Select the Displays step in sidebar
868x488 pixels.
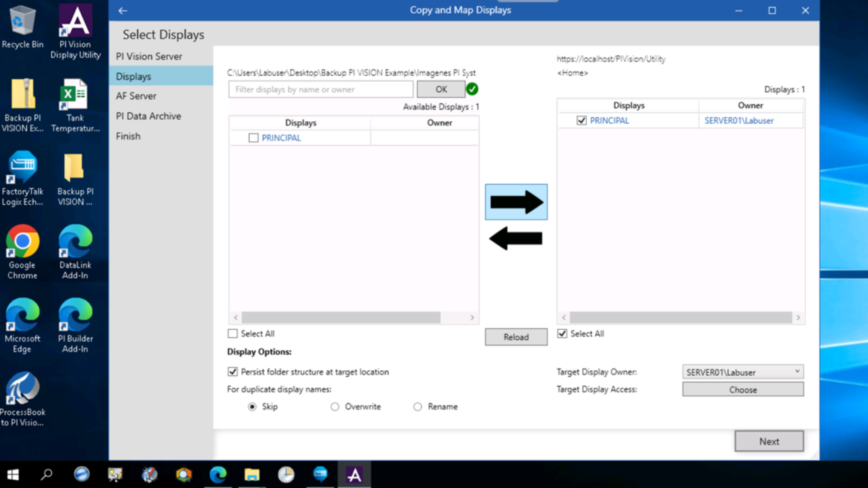pos(161,76)
